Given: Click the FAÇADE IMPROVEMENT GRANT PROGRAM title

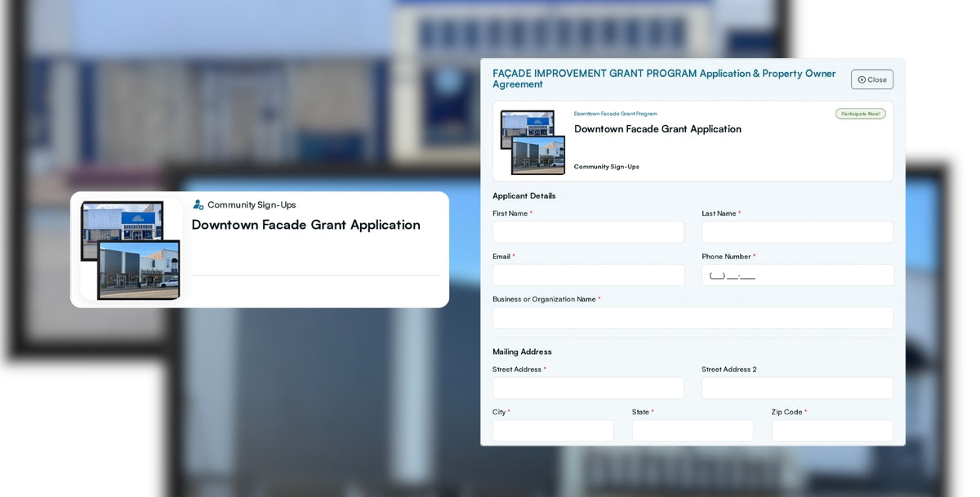Looking at the screenshot, I should [x=664, y=78].
